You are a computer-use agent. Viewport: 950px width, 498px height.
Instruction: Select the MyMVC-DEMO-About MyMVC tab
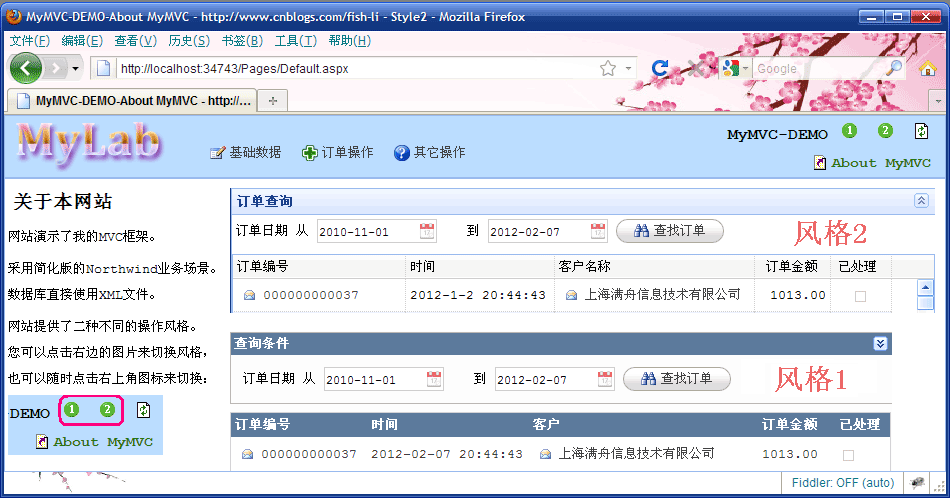coord(133,101)
